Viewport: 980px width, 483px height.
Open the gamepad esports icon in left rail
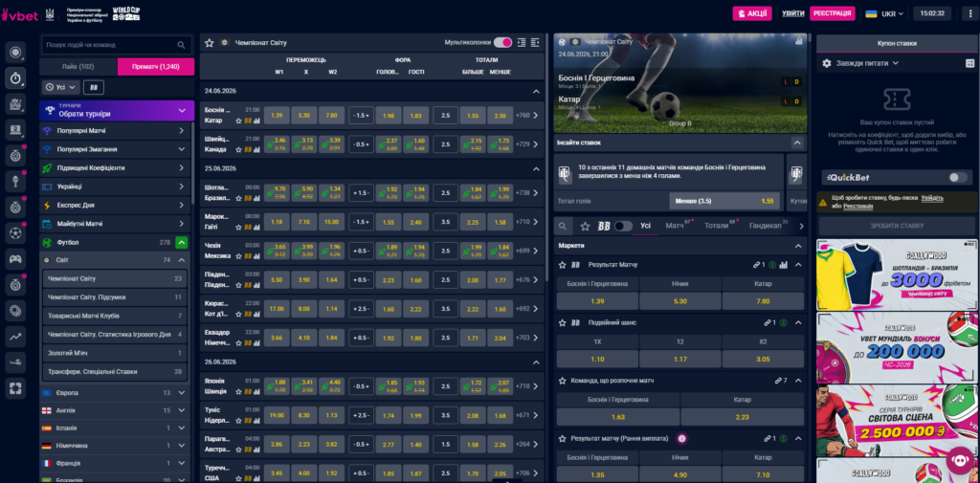(x=15, y=258)
